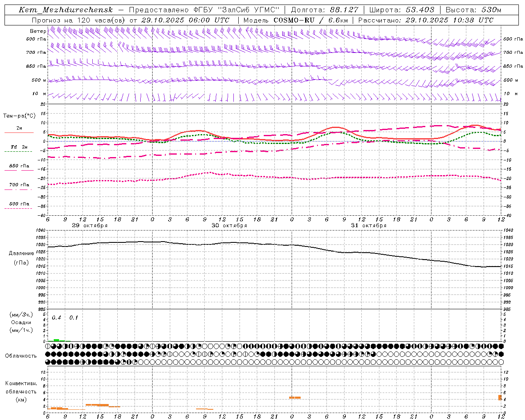This screenshot has height=420, width=525.
Task: Click the computed time 29.10.2025 10:38 UTC
Action: (x=449, y=20)
